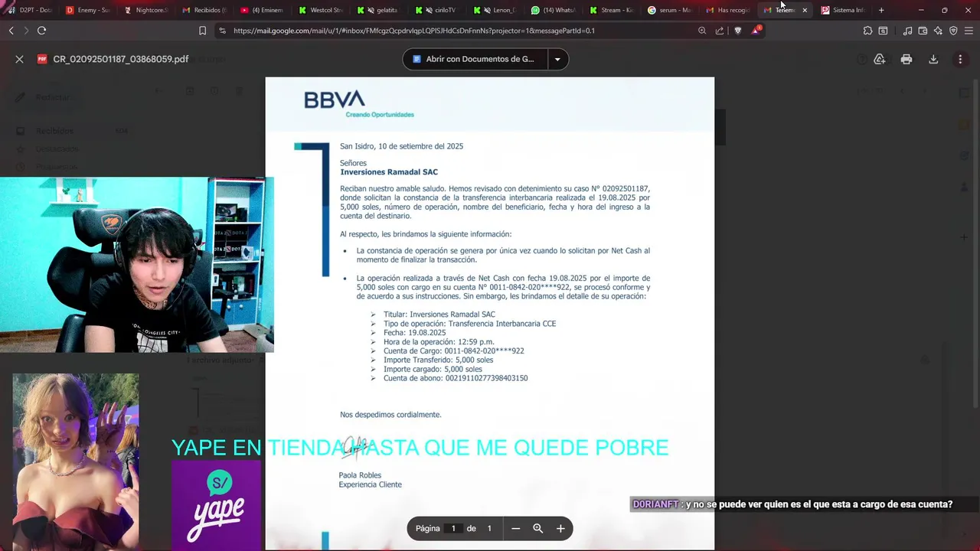The height and width of the screenshot is (551, 980).
Task: Click the Yape logo overlay
Action: 217,506
